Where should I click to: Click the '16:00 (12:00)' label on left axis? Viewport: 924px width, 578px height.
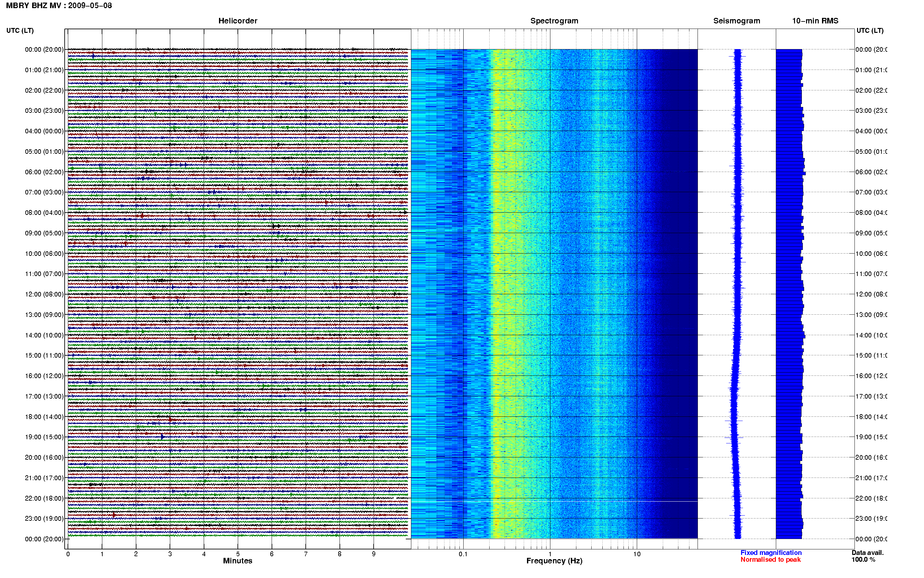[x=44, y=376]
